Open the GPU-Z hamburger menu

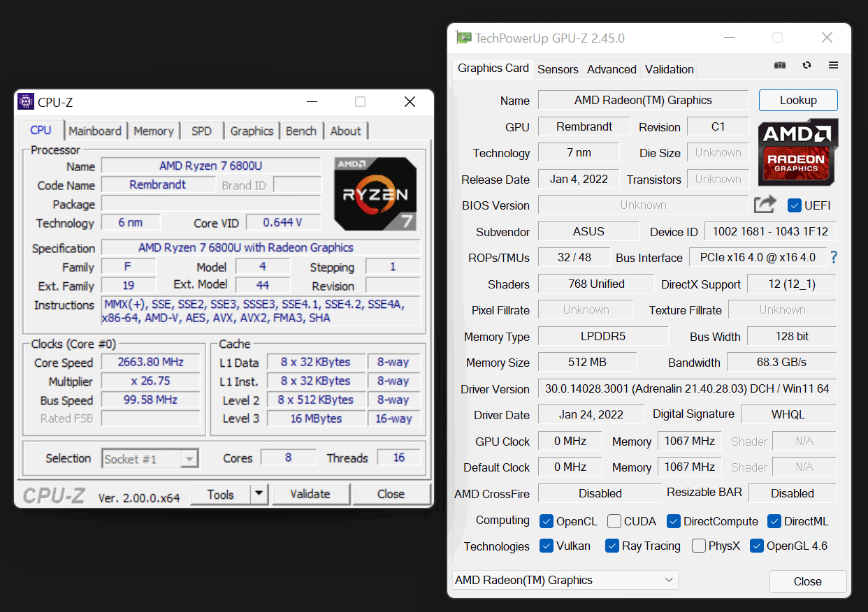(x=833, y=65)
